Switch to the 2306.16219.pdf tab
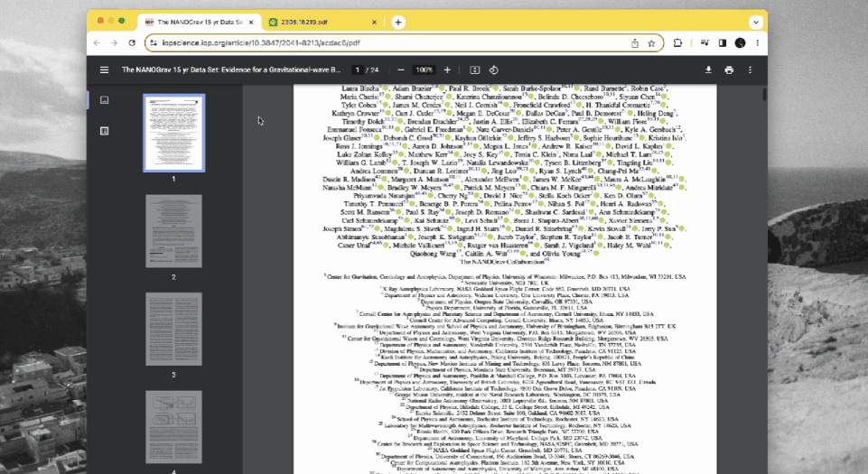Image resolution: width=868 pixels, height=474 pixels. point(322,23)
